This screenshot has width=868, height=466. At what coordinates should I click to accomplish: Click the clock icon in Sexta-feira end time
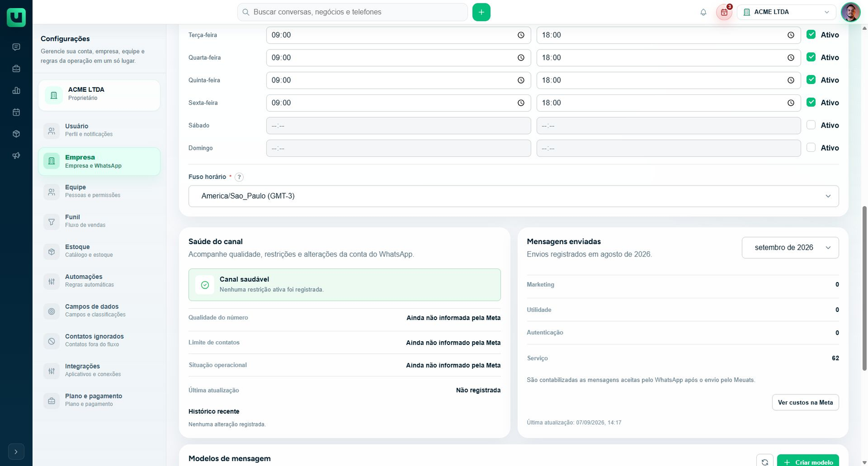pos(791,103)
